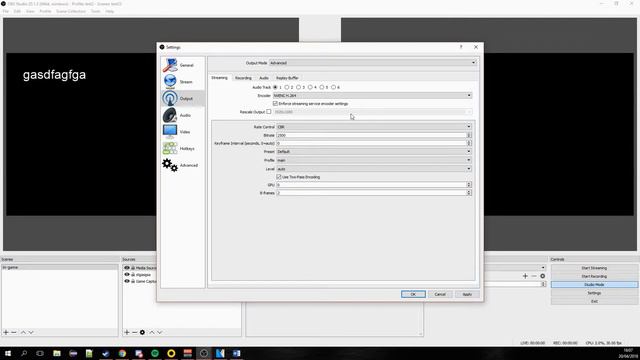Move scene up with arrow icon
The height and width of the screenshot is (360, 640).
pyautogui.click(x=23, y=332)
